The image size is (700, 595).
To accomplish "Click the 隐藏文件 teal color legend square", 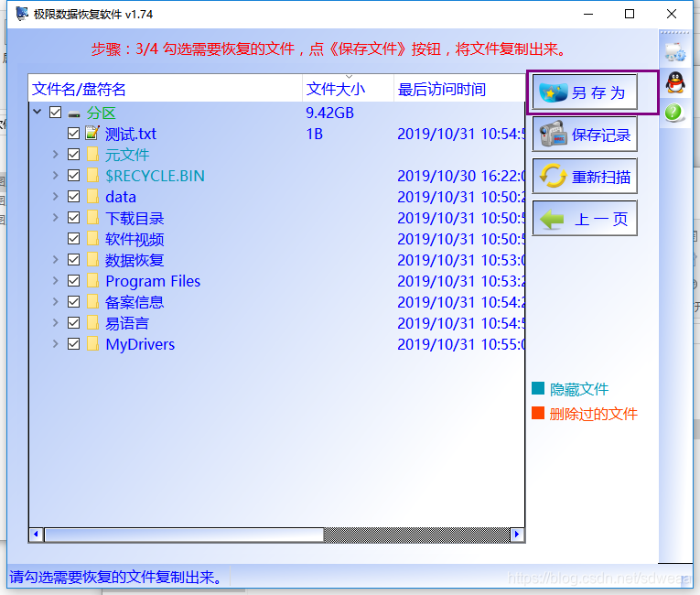I will pos(538,388).
